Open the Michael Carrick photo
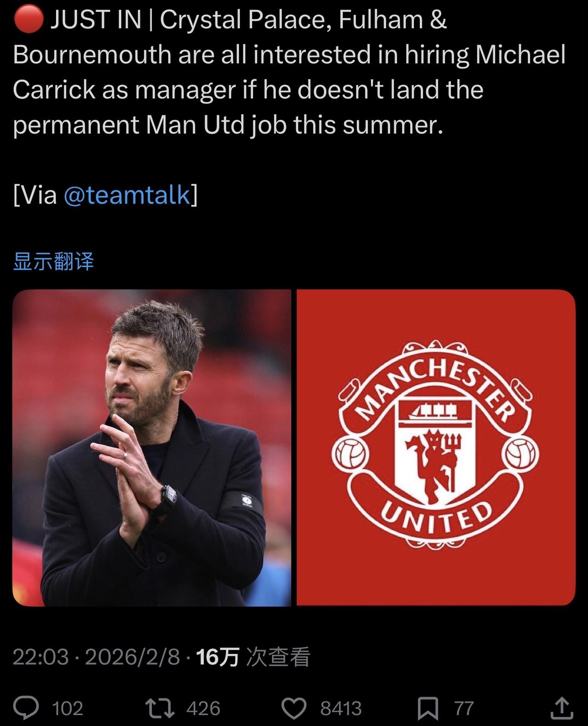This screenshot has width=588, height=726. [152, 448]
